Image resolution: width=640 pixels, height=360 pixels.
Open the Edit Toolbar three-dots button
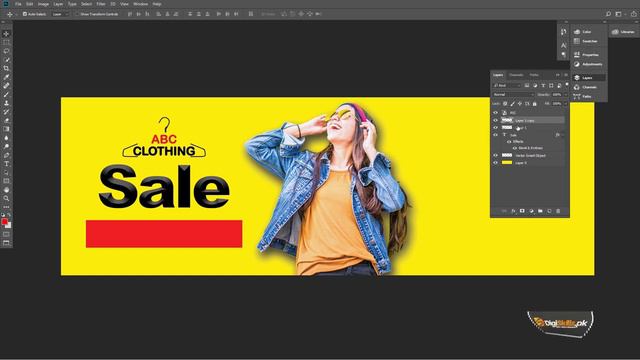point(6,207)
